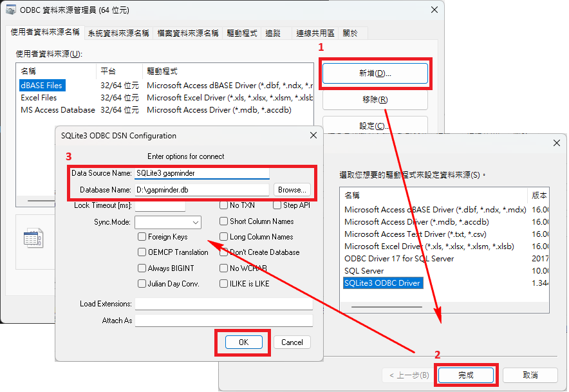Check the OEMCP Translation box
569x392 pixels.
142,252
